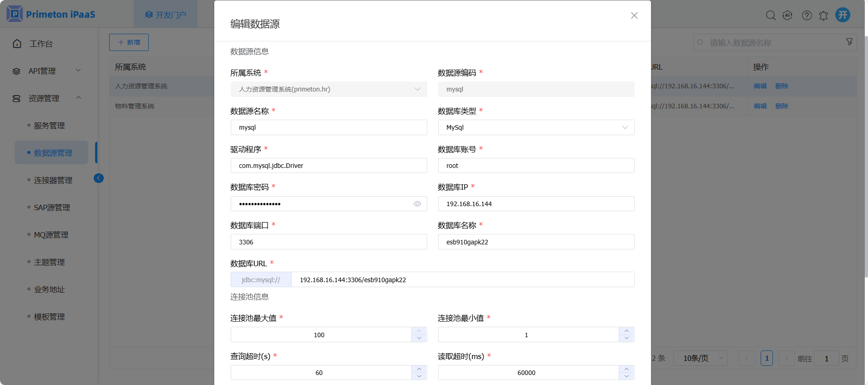This screenshot has height=385, width=868.
Task: Click the database IP input field
Action: tap(536, 204)
